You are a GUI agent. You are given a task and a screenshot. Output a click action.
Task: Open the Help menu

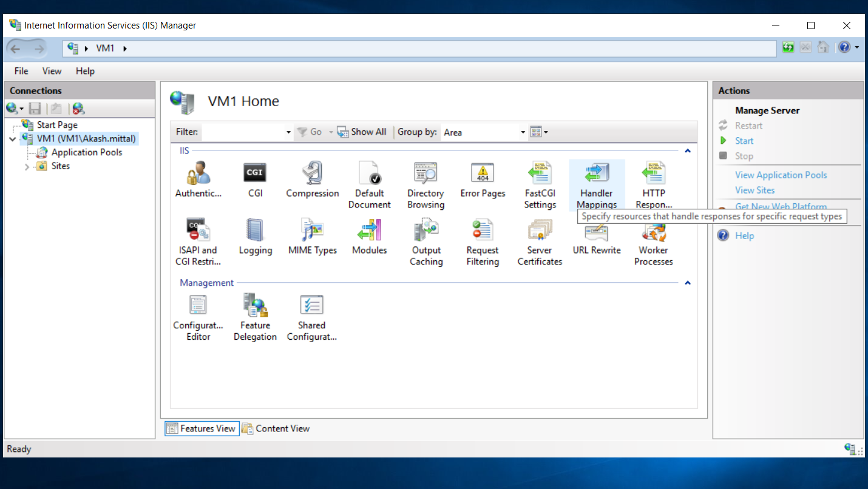pos(85,71)
